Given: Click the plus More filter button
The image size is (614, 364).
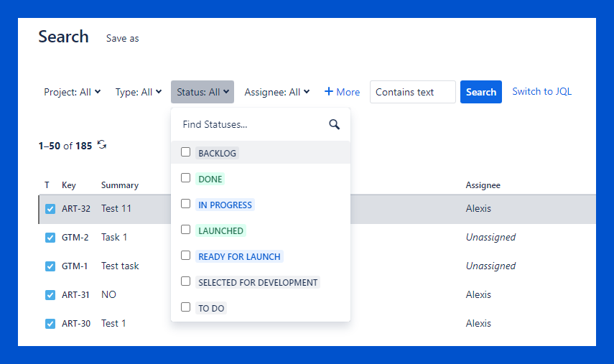Looking at the screenshot, I should [x=342, y=92].
